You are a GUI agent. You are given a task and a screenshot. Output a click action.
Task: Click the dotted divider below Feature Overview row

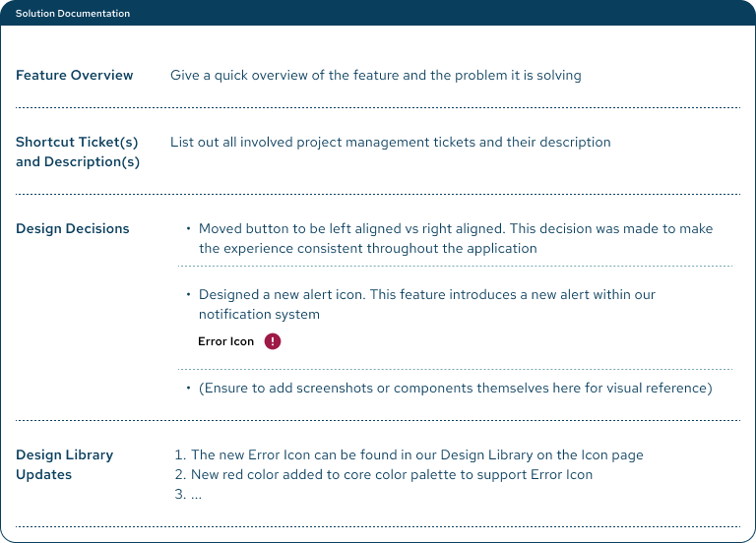[378, 107]
